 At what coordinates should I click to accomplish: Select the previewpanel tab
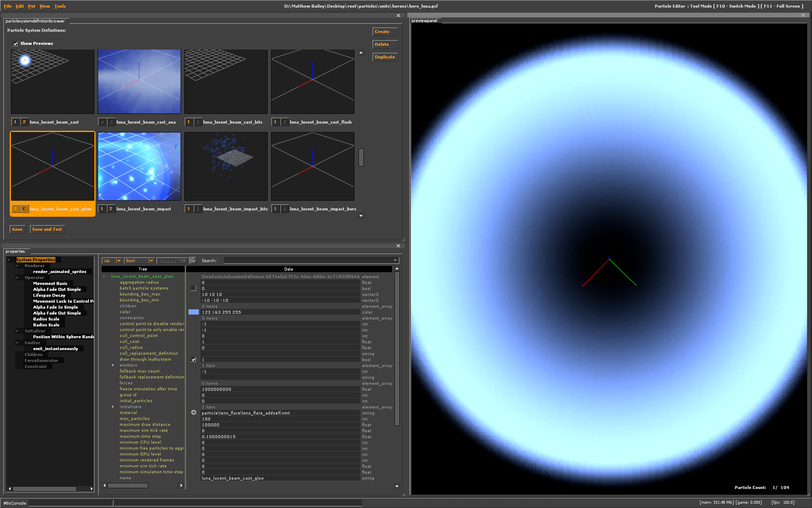(x=424, y=21)
